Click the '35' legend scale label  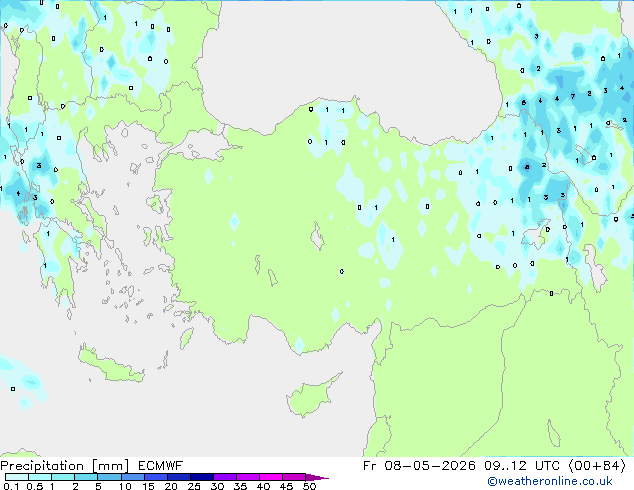[240, 486]
